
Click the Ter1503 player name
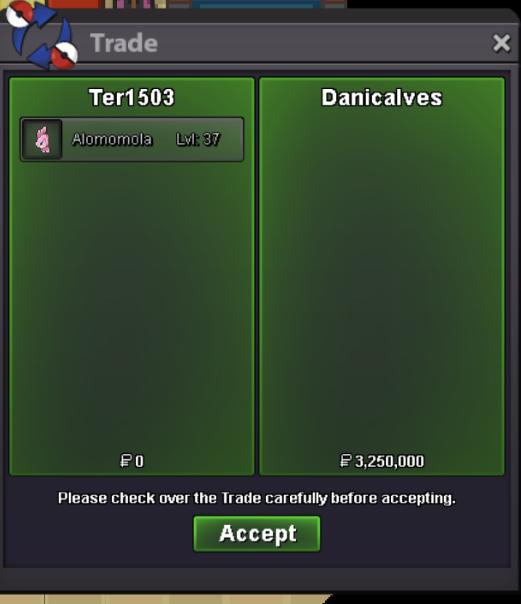tap(132, 97)
